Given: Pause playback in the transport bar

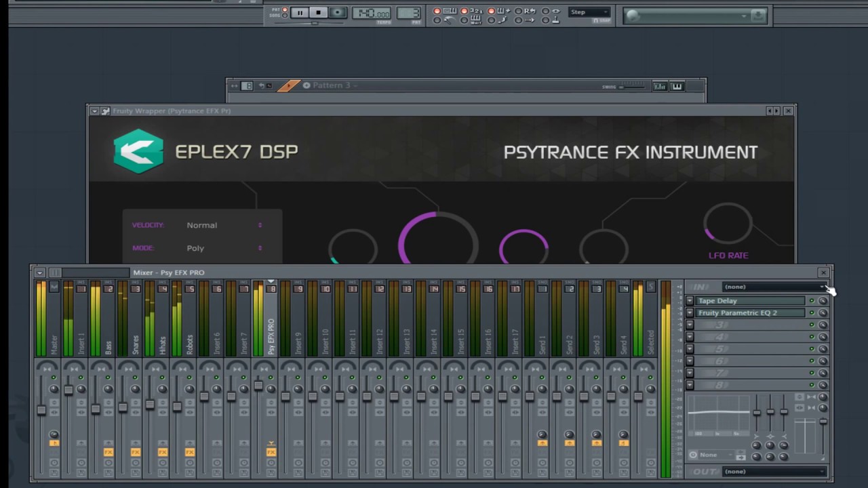Looking at the screenshot, I should coord(300,13).
